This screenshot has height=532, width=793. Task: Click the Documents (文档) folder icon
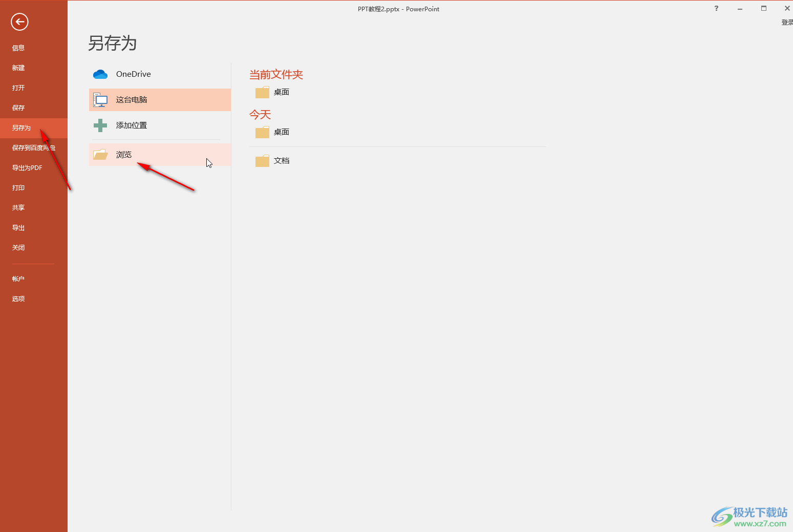tap(262, 161)
